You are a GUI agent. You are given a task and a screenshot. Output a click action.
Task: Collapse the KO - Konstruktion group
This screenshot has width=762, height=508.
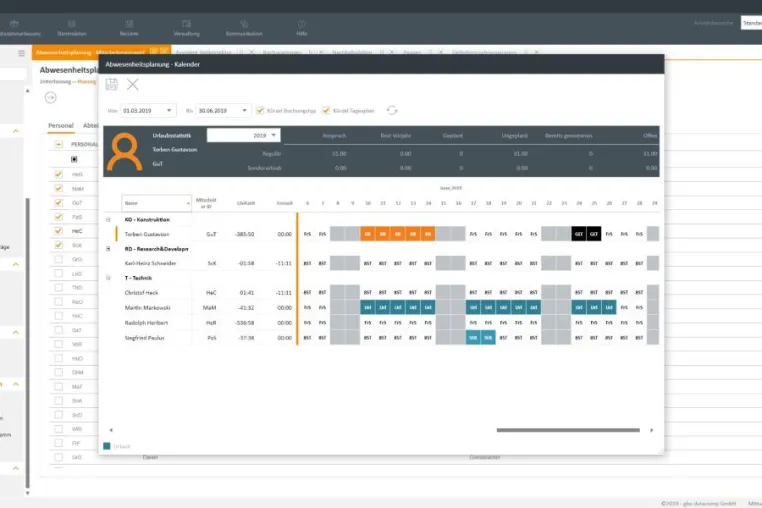[x=108, y=220]
